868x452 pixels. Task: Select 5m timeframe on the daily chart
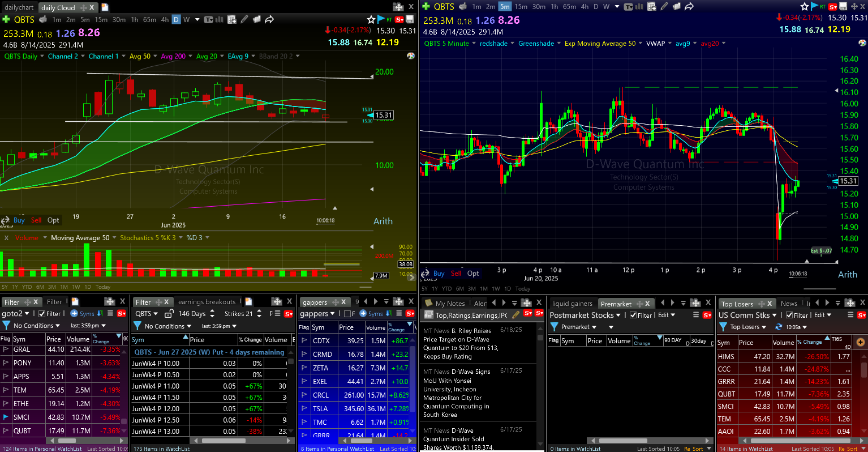[x=85, y=19]
